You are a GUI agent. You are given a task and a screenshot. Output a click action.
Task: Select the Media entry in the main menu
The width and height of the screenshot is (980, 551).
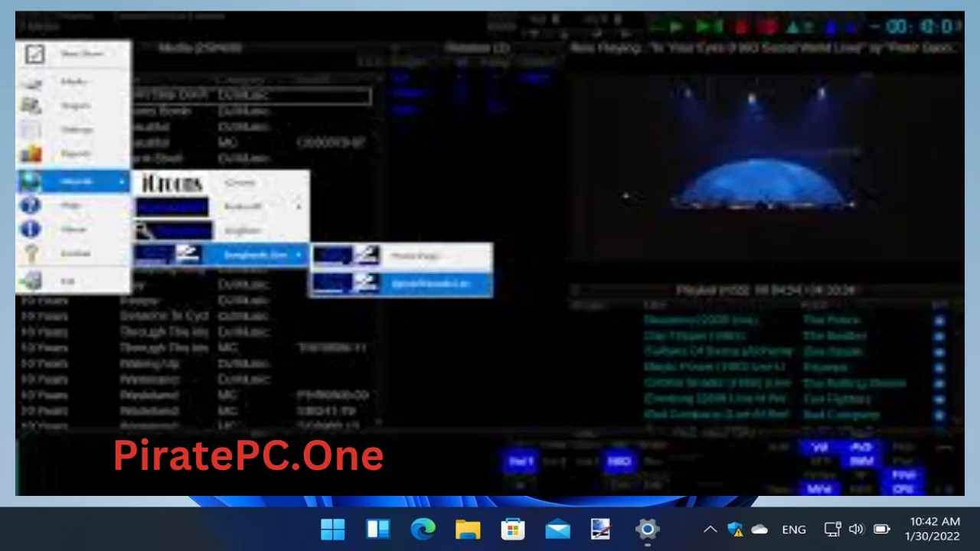point(73,81)
